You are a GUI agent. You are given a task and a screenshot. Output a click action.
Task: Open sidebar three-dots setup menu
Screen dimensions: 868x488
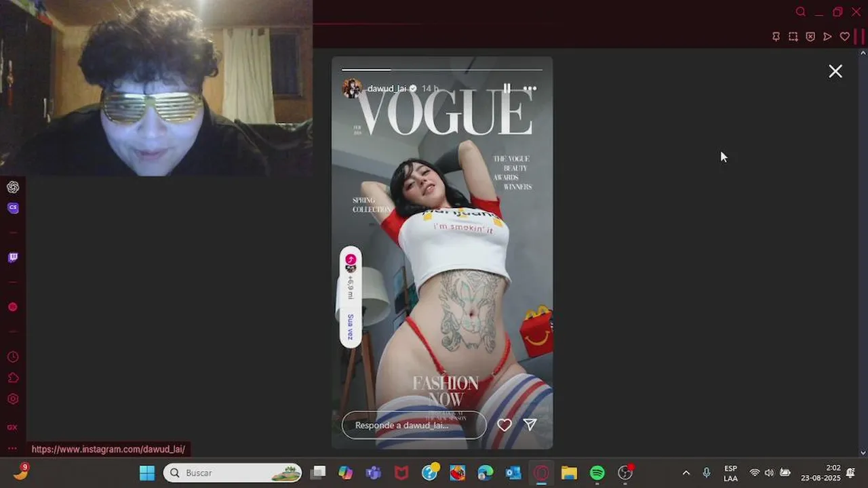tap(12, 449)
